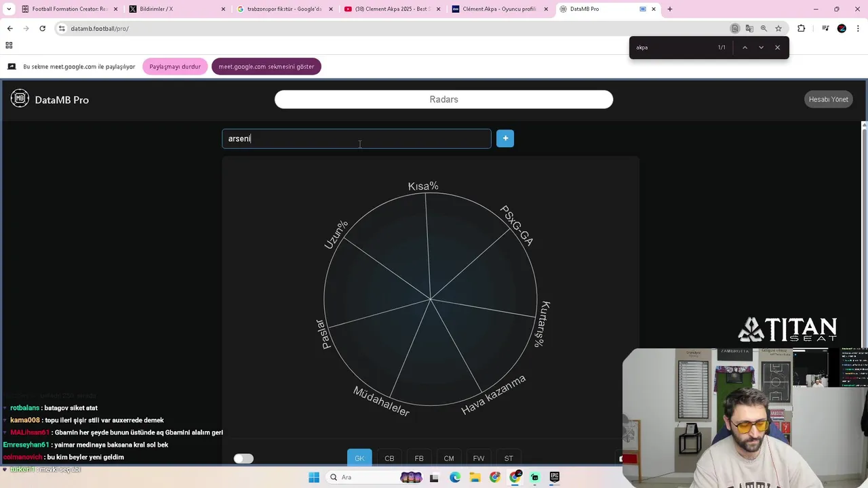Image resolution: width=868 pixels, height=488 pixels.
Task: Click the Paslar axis label on radar
Action: (x=324, y=334)
